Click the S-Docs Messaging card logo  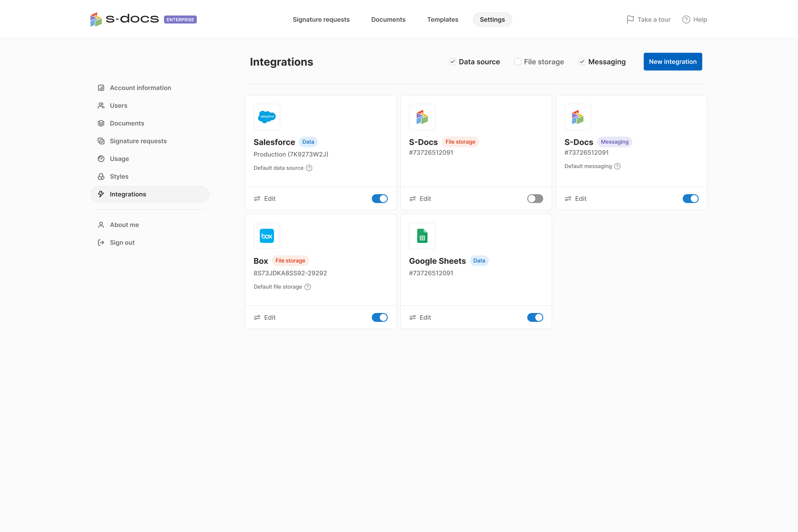[x=578, y=117]
